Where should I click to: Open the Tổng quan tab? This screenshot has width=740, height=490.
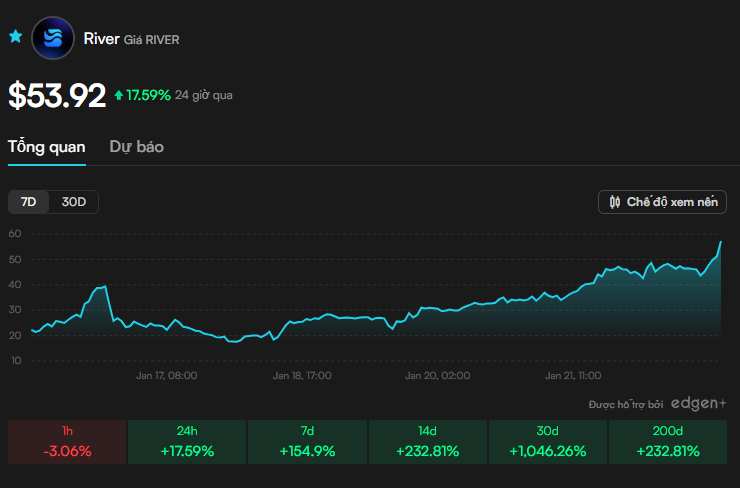[47, 147]
